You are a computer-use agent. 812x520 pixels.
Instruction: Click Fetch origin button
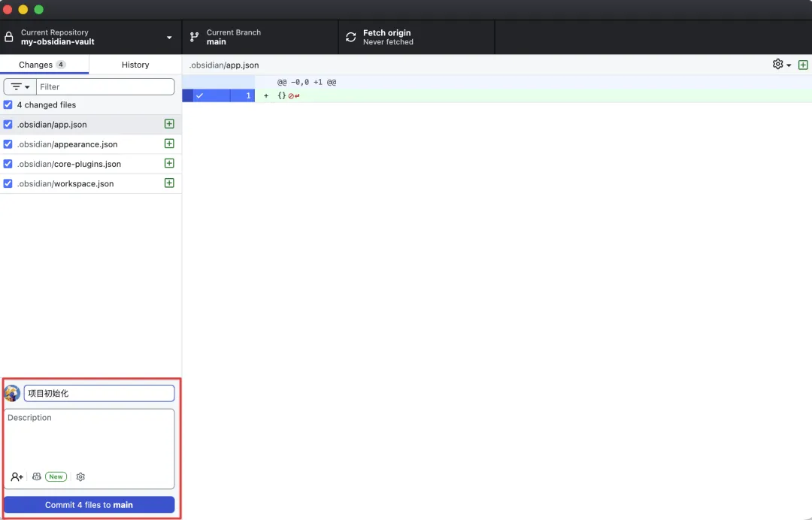pos(417,38)
